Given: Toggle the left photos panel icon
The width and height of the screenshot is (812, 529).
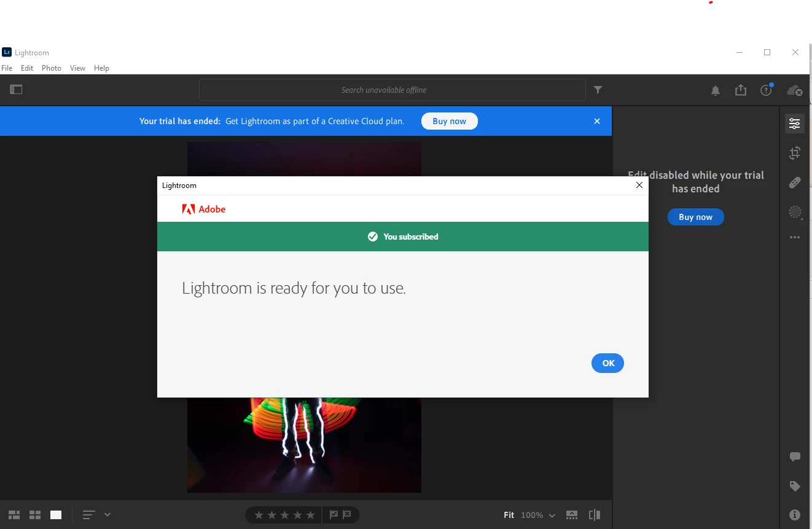Looking at the screenshot, I should [16, 90].
